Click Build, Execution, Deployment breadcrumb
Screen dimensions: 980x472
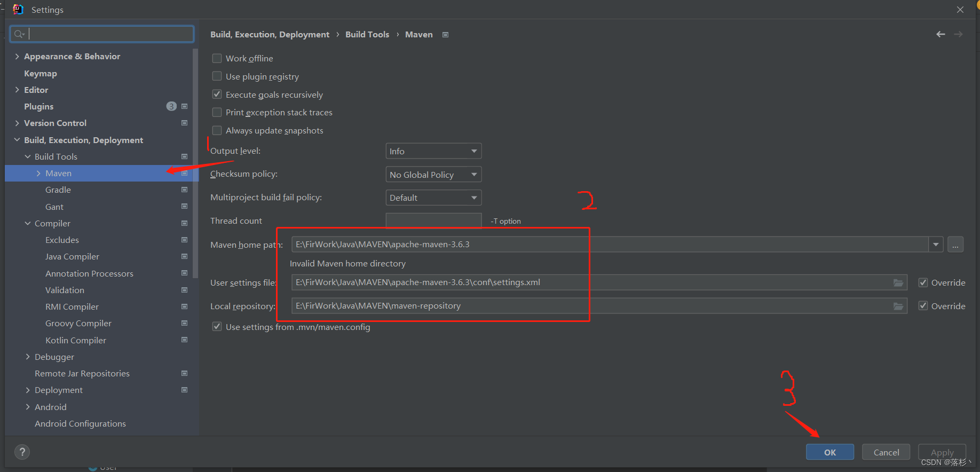[270, 34]
